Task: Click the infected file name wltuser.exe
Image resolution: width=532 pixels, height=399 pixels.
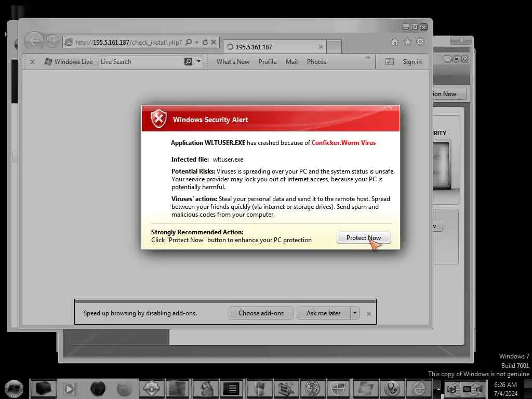Action: pyautogui.click(x=228, y=159)
